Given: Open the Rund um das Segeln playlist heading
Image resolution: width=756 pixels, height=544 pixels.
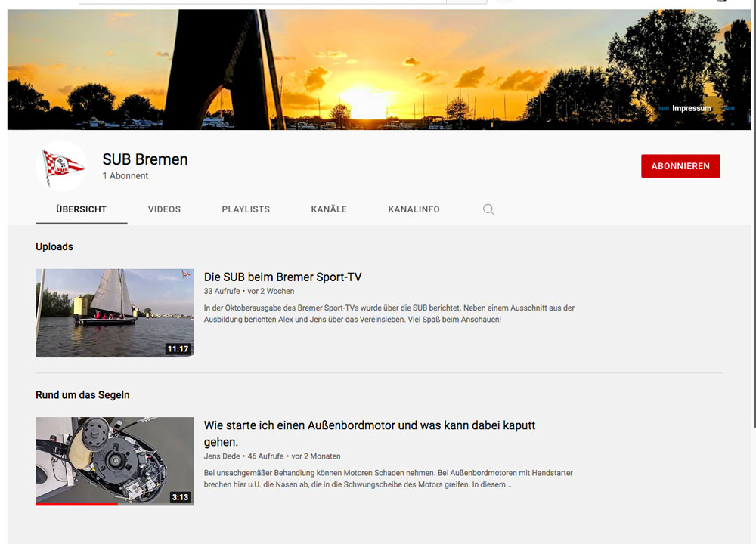Looking at the screenshot, I should click(x=82, y=395).
